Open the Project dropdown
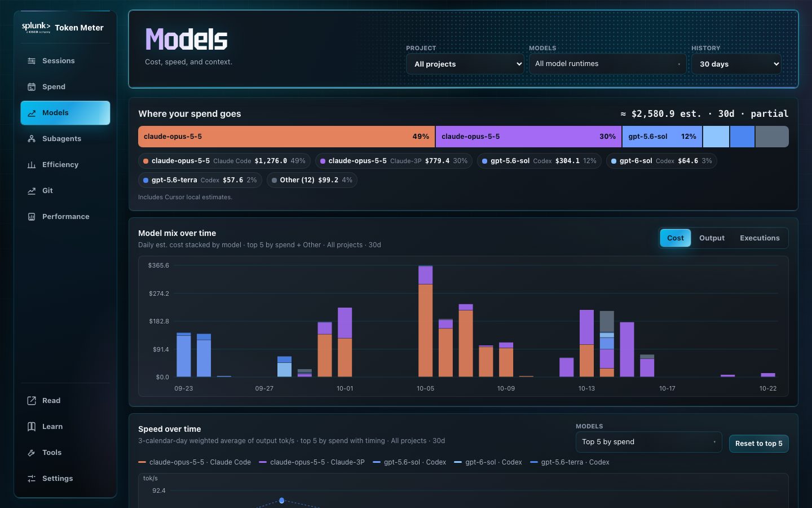Viewport: 812px width, 508px height. pyautogui.click(x=465, y=64)
